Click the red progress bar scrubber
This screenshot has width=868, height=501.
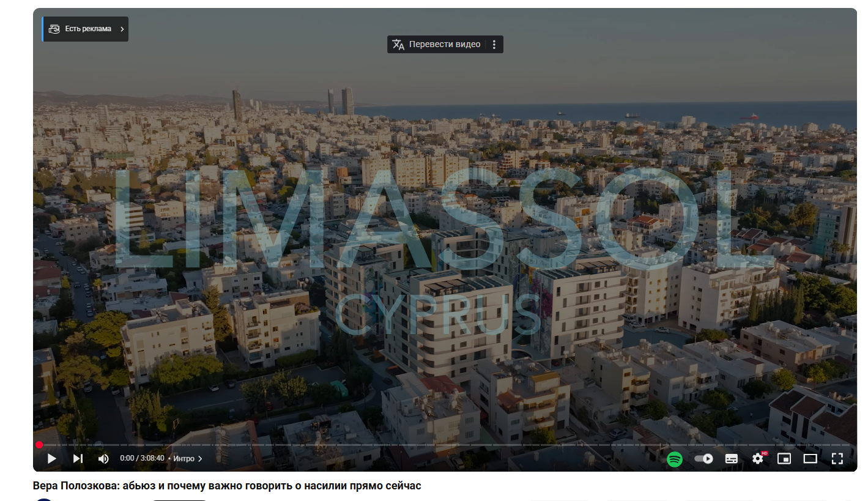point(39,445)
